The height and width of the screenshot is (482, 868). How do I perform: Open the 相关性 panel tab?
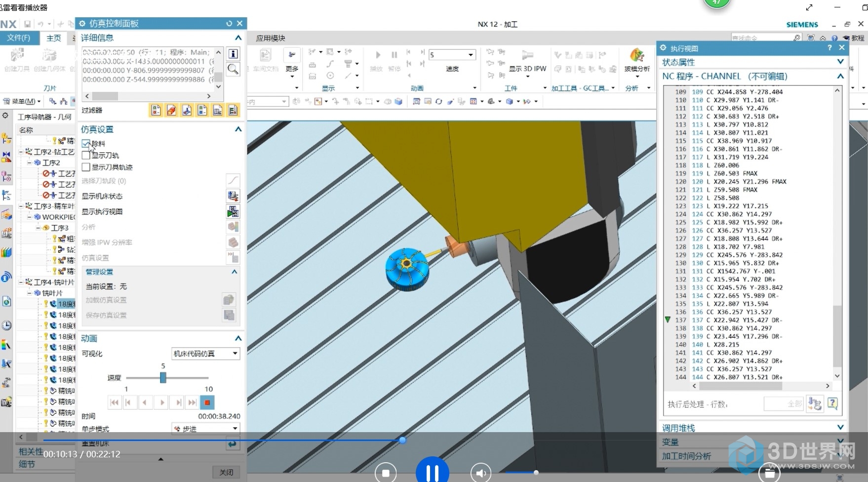(31, 451)
